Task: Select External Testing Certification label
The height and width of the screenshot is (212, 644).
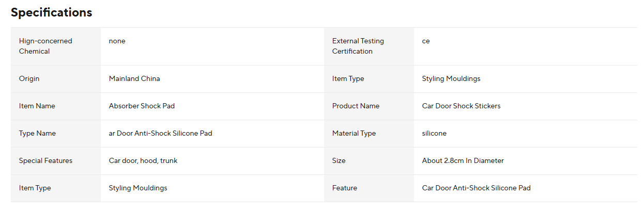Action: click(x=358, y=46)
